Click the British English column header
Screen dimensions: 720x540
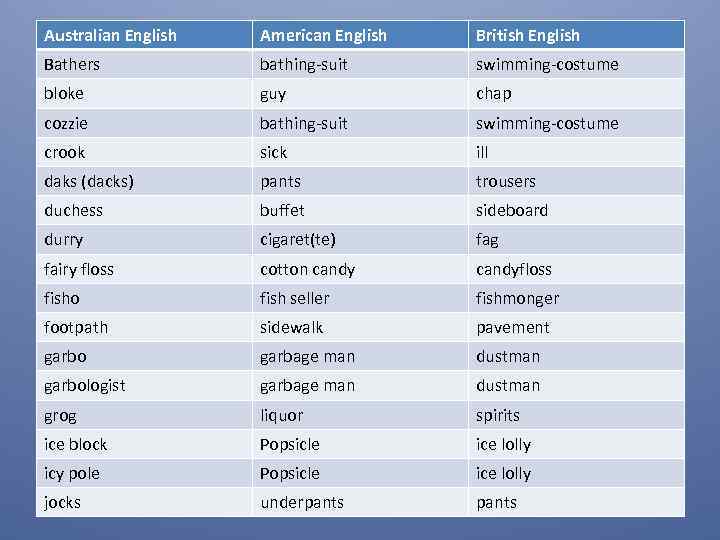[x=527, y=36]
